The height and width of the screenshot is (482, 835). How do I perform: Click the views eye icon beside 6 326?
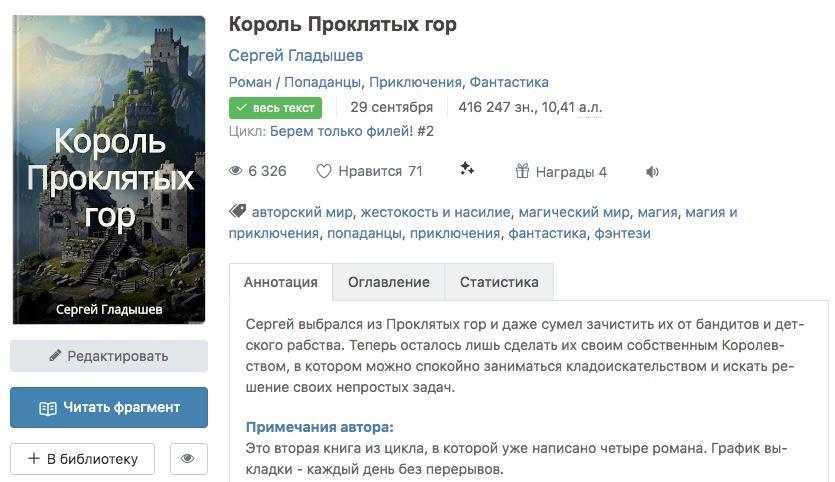[x=236, y=171]
